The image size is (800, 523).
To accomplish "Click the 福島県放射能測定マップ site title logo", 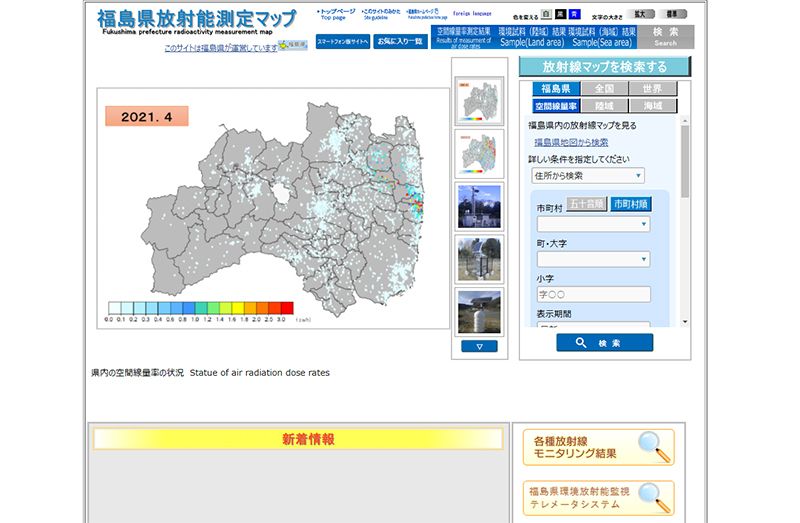I will click(196, 20).
